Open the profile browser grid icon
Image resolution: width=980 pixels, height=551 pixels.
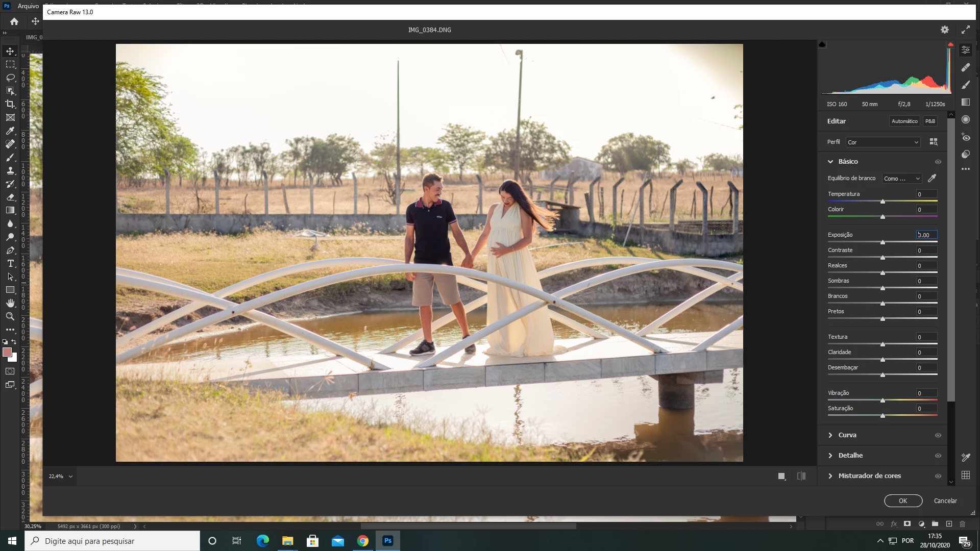tap(934, 142)
